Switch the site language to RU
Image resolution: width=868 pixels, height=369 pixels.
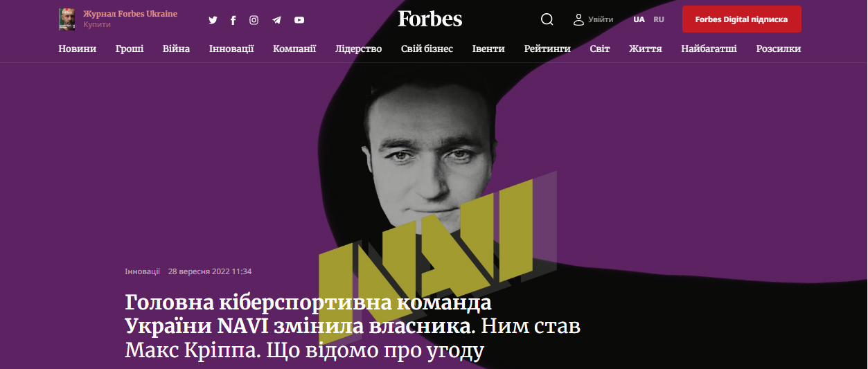tap(659, 19)
